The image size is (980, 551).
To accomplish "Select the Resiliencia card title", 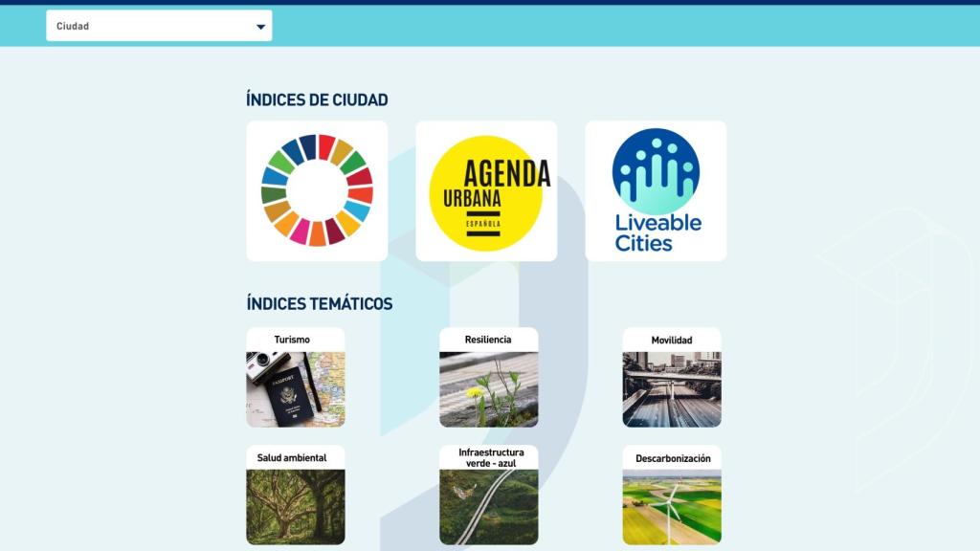I will [488, 340].
